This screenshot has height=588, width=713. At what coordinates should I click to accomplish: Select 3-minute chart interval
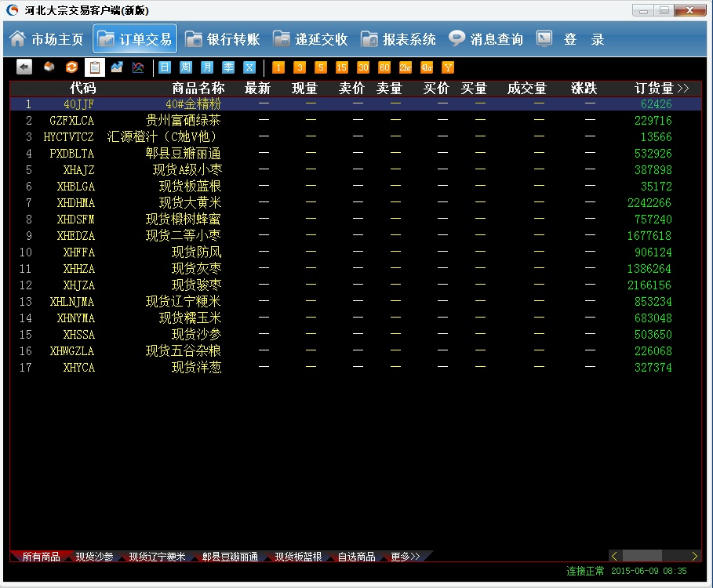pyautogui.click(x=300, y=67)
